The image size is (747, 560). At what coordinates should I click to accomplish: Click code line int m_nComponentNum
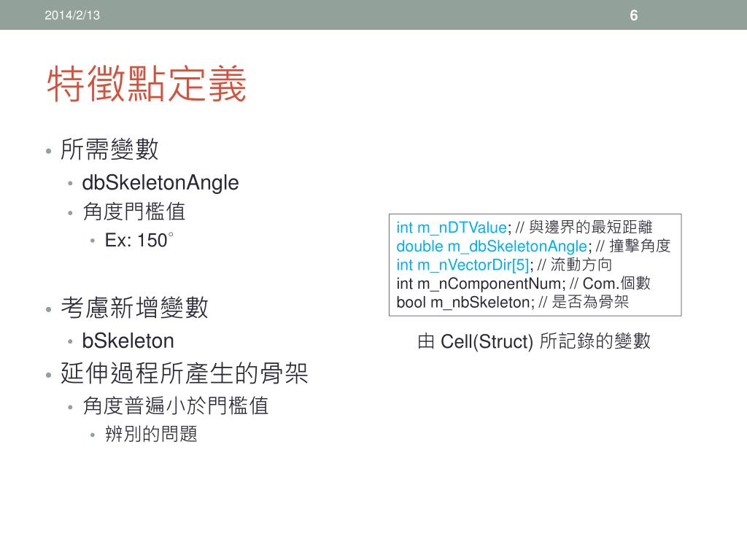(x=523, y=284)
